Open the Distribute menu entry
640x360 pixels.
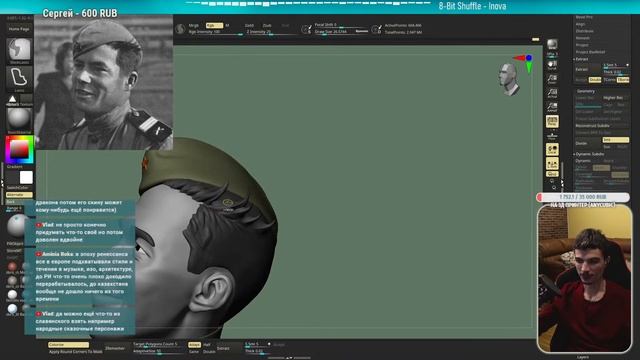584,31
